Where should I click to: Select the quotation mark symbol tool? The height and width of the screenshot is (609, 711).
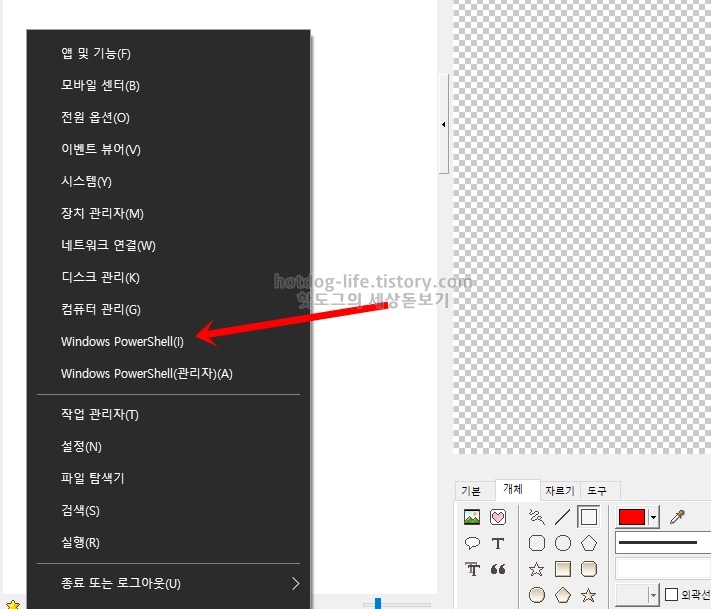point(498,569)
